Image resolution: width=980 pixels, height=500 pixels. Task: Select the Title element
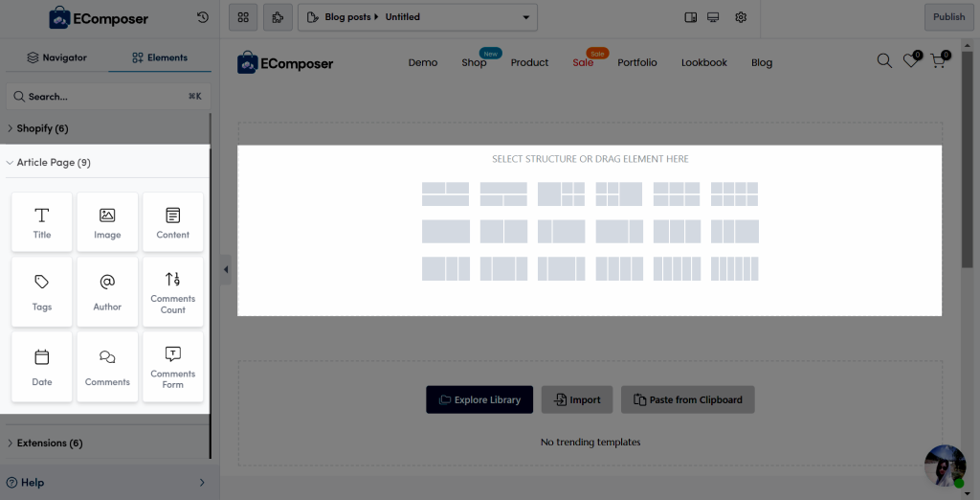click(42, 222)
